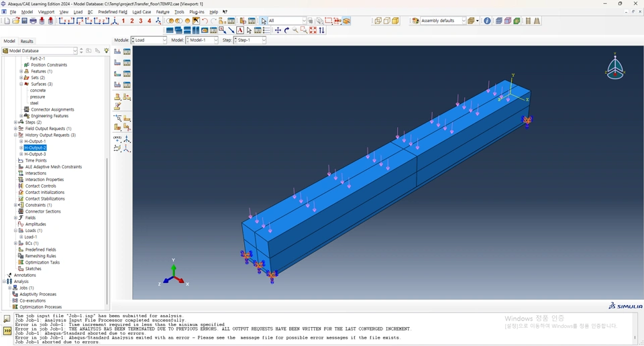
Task: Toggle the select entities arrow tool
Action: coord(264,21)
